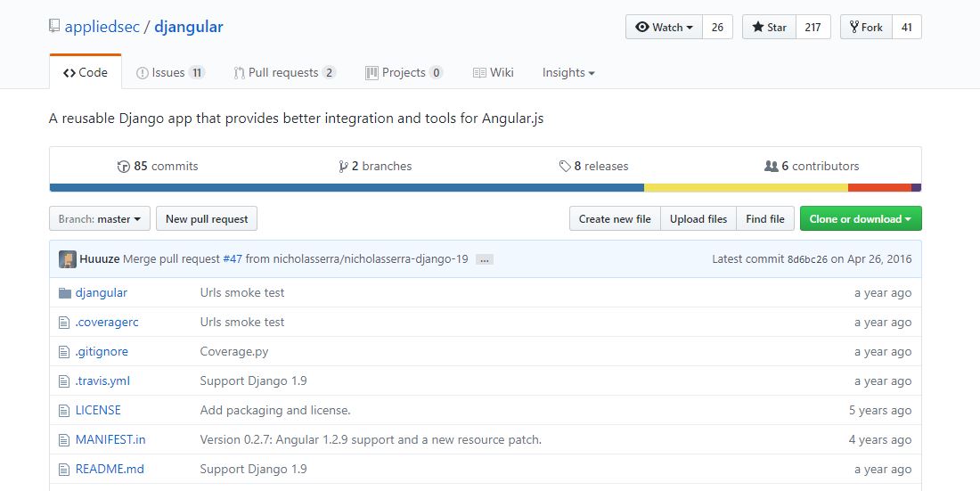Viewport: 980px width, 491px height.
Task: Open the README.md file
Action: [x=110, y=469]
